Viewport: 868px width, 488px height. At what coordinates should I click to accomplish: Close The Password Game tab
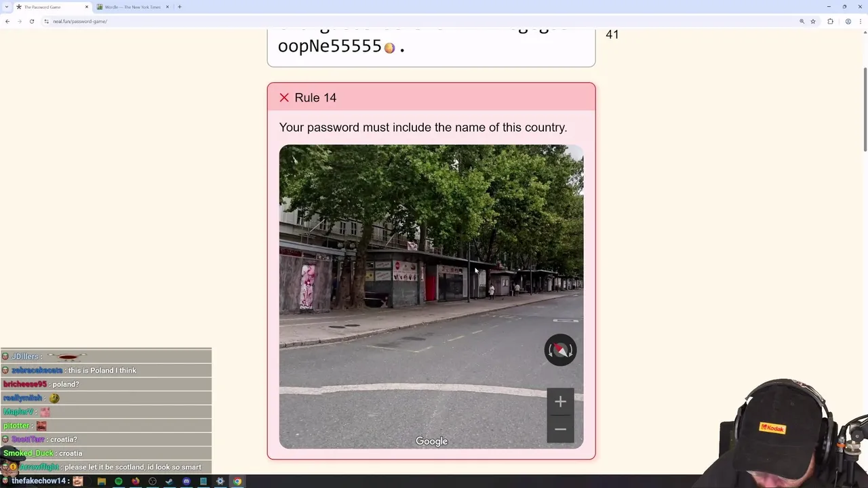tap(86, 7)
